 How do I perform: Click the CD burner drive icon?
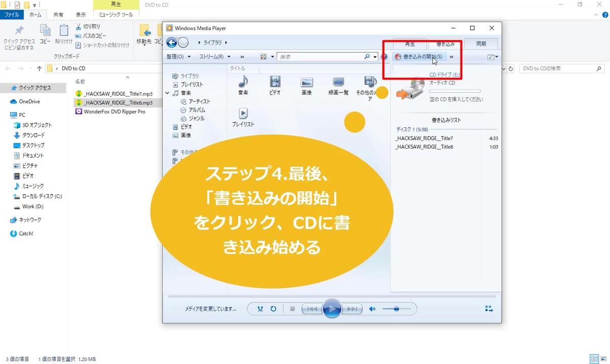tap(411, 88)
